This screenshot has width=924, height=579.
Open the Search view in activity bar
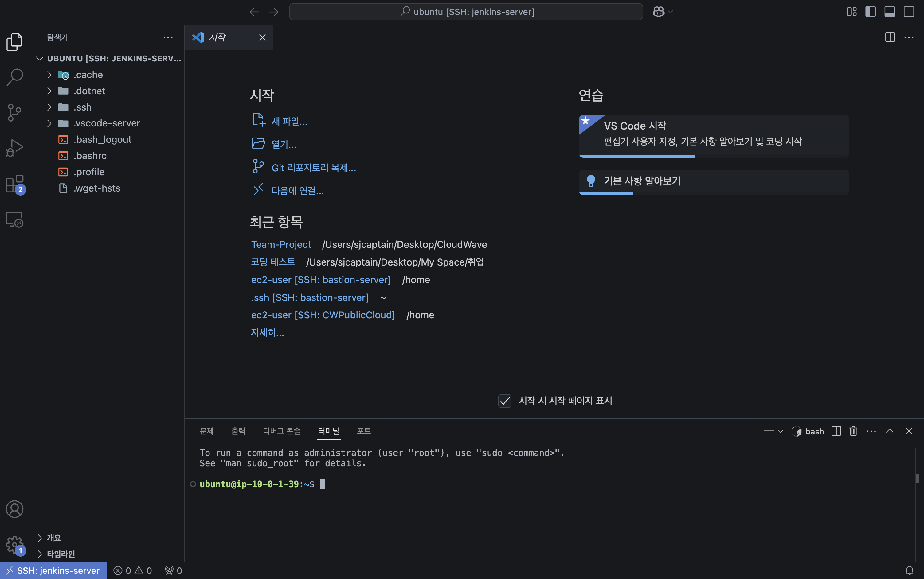14,77
